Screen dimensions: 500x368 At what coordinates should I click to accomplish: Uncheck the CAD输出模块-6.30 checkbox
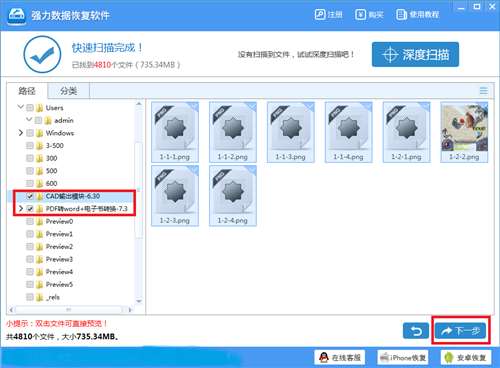[x=30, y=196]
